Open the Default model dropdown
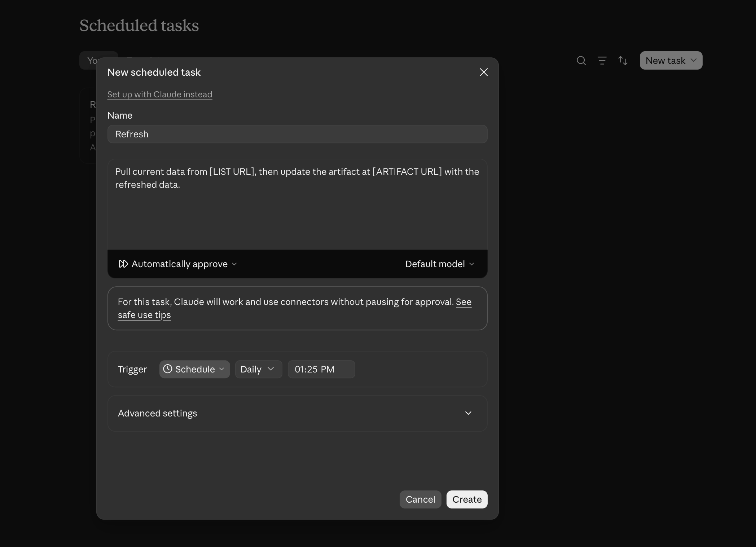The height and width of the screenshot is (547, 756). [440, 264]
